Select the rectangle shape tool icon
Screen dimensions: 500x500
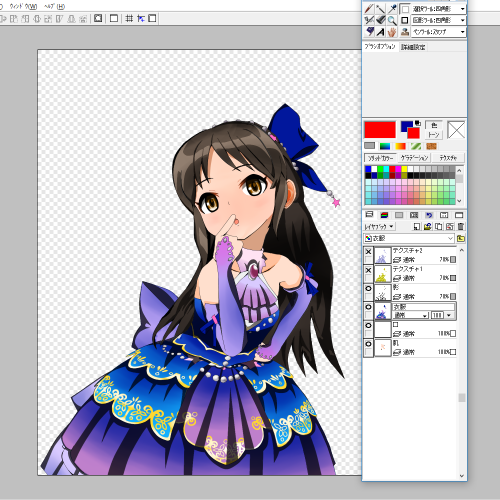pyautogui.click(x=405, y=20)
